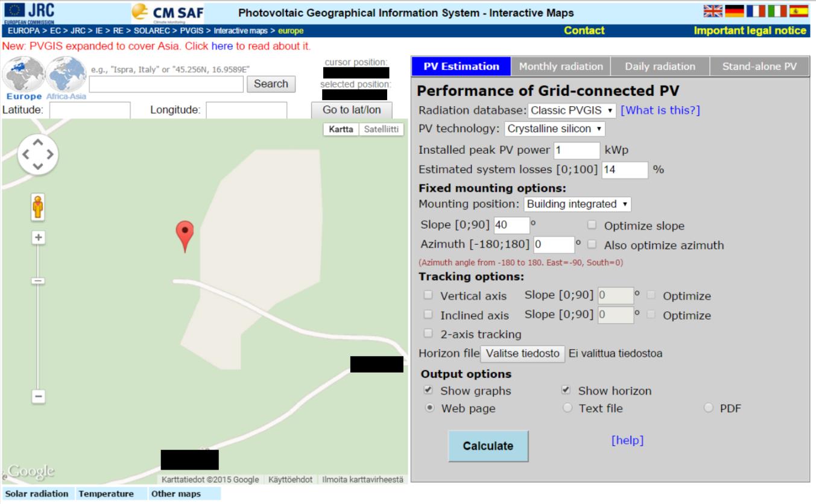This screenshot has height=504, width=816.
Task: Open the help link
Action: (627, 441)
